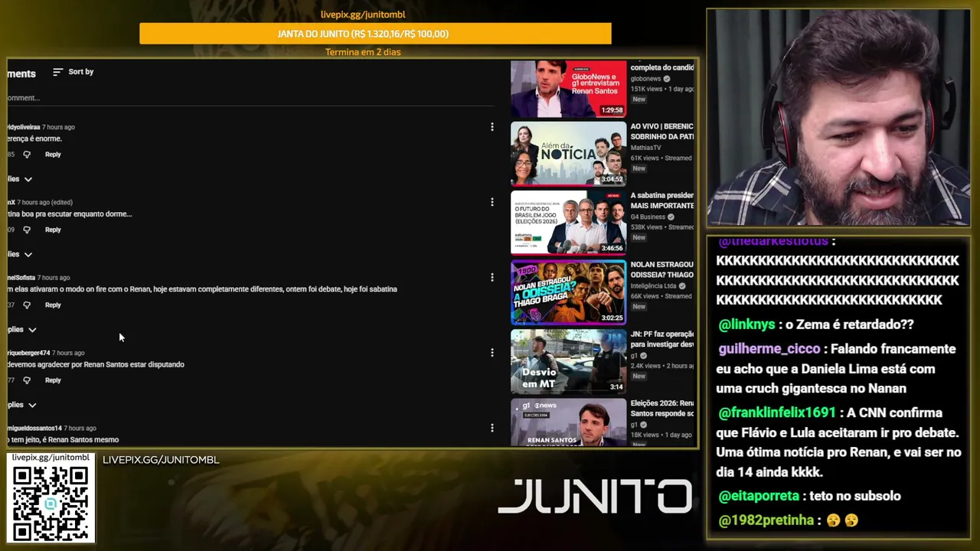980x551 pixels.
Task: Click the '7 hours ago (edited)' timestamp
Action: (45, 203)
